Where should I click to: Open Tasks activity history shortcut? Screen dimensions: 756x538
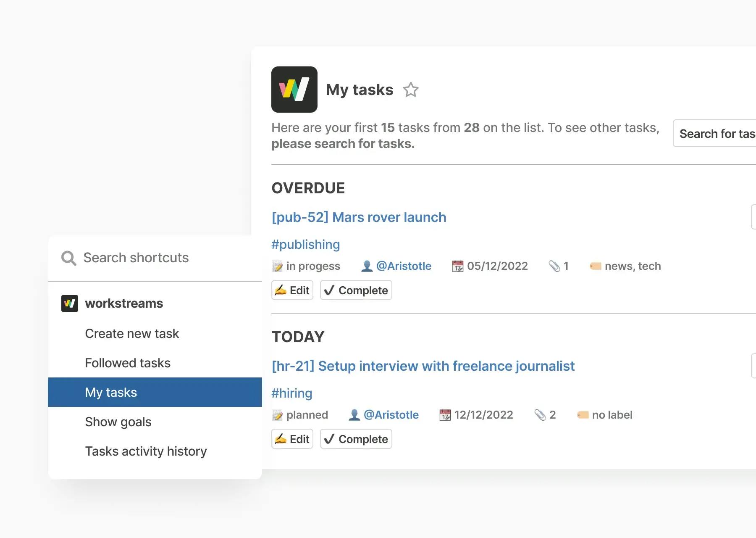click(146, 451)
